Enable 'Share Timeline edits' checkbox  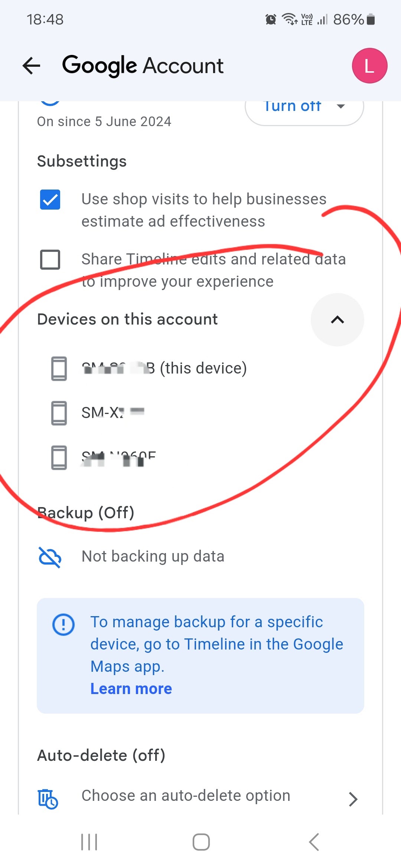(x=50, y=259)
